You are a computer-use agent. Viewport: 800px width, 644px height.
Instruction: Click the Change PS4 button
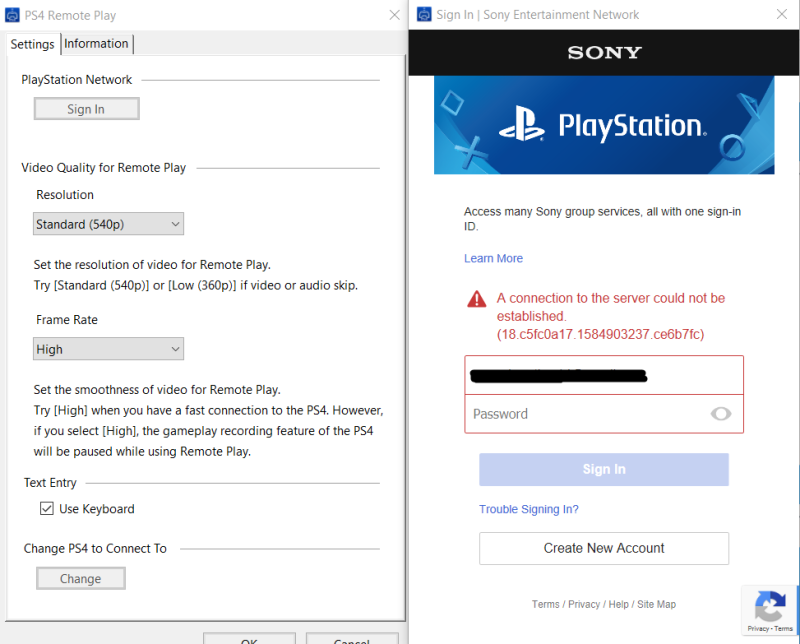click(x=81, y=579)
